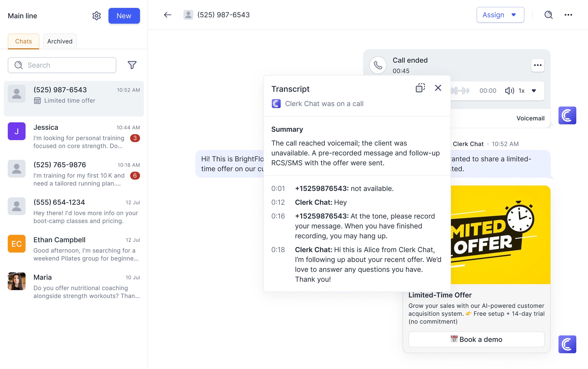Open conversation search with the magnifier icon
This screenshot has height=369, width=588.
(548, 15)
